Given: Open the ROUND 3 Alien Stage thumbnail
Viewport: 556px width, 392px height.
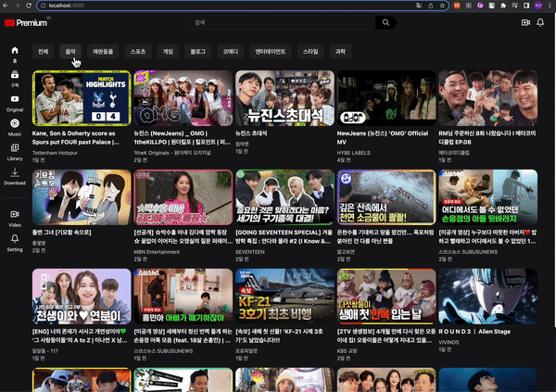Looking at the screenshot, I should point(488,297).
